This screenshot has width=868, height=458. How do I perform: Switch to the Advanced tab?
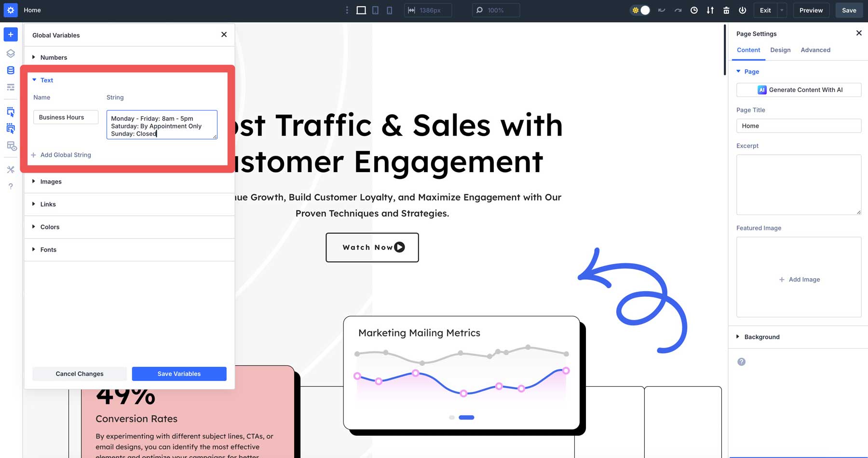tap(815, 50)
